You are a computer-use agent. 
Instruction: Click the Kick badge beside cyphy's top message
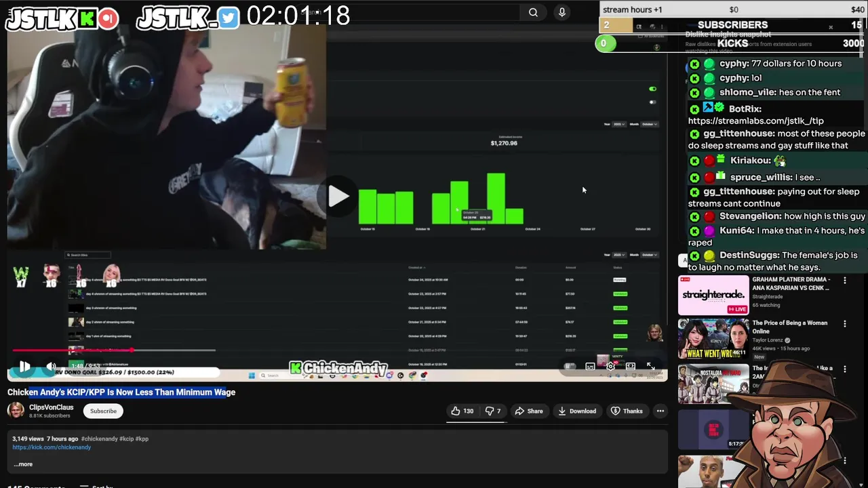pos(694,64)
